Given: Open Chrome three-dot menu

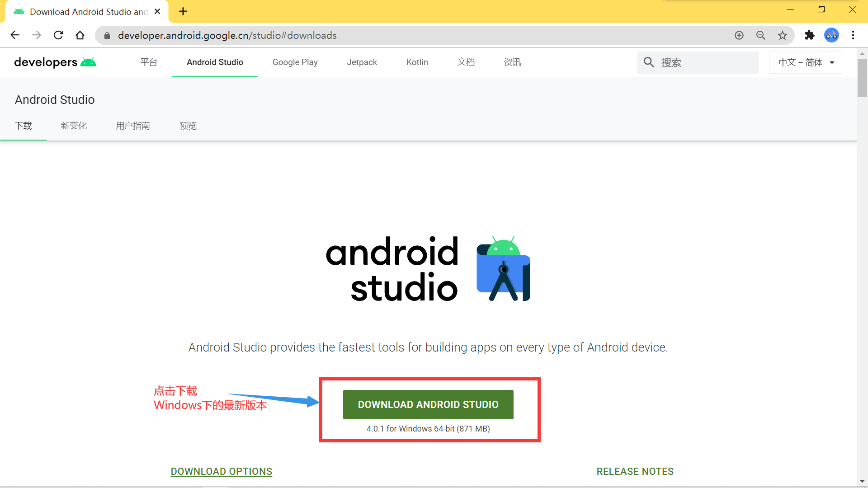Looking at the screenshot, I should pos(853,35).
